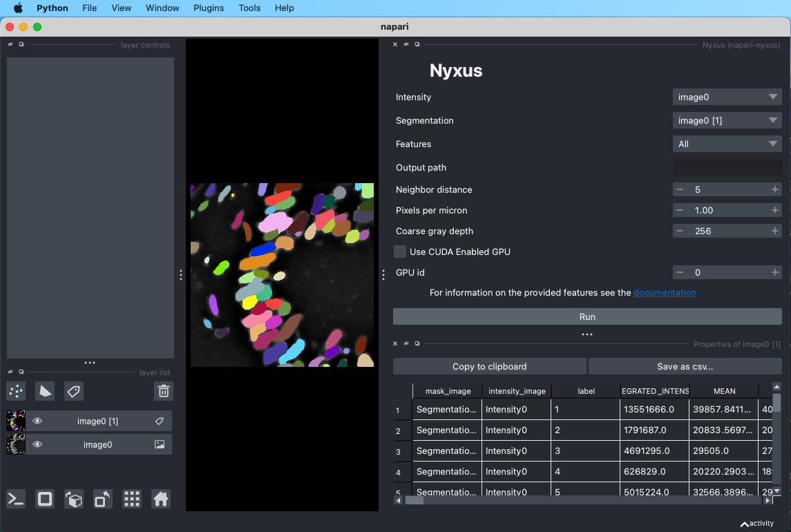The width and height of the screenshot is (791, 532).
Task: Float the Nyxus dock widget
Action: point(417,44)
